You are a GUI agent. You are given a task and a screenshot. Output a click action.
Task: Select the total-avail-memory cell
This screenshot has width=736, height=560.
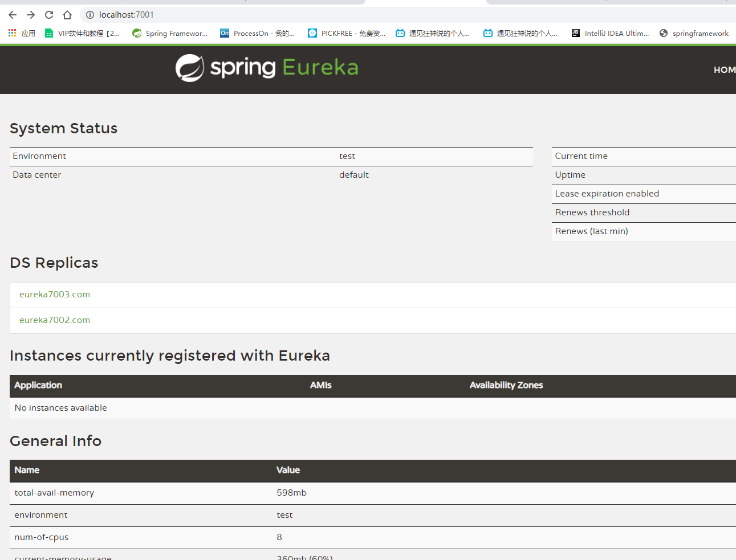click(54, 493)
